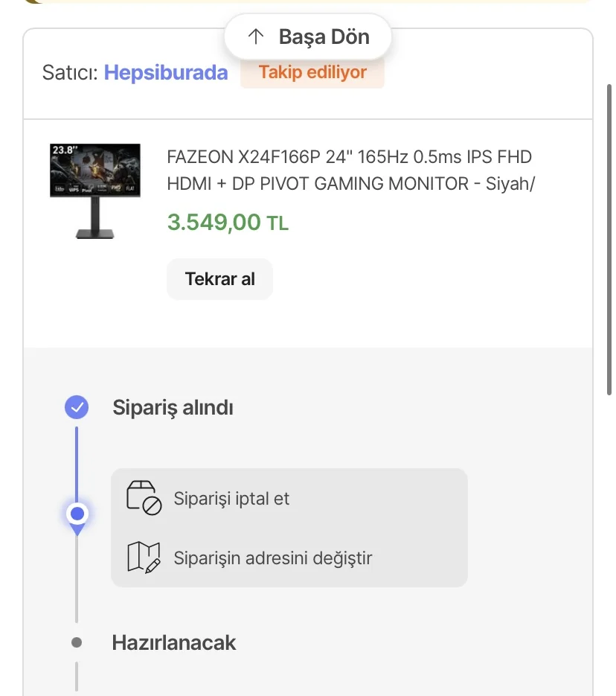This screenshot has width=616, height=696.
Task: Click the blue progress line below Sipariş alındı
Action: coord(77,462)
